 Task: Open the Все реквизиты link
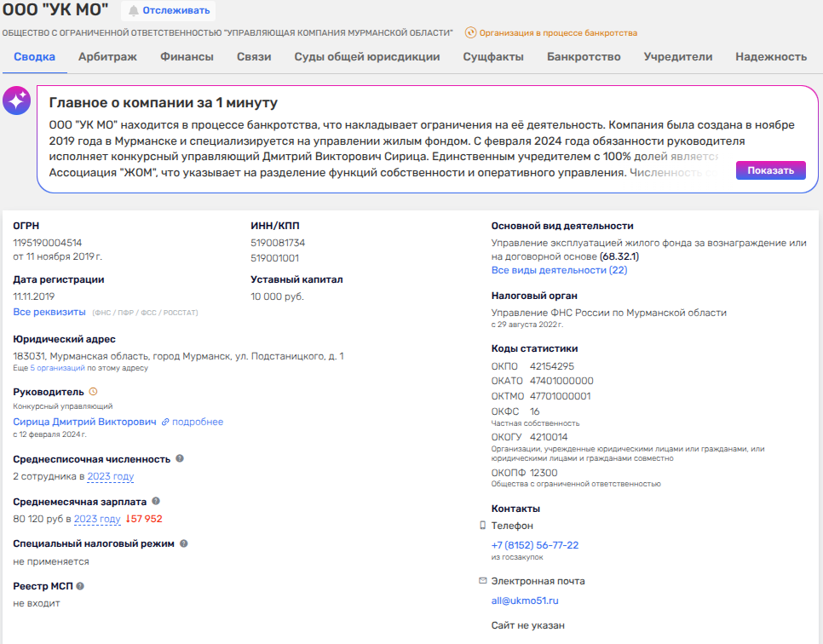(x=49, y=313)
